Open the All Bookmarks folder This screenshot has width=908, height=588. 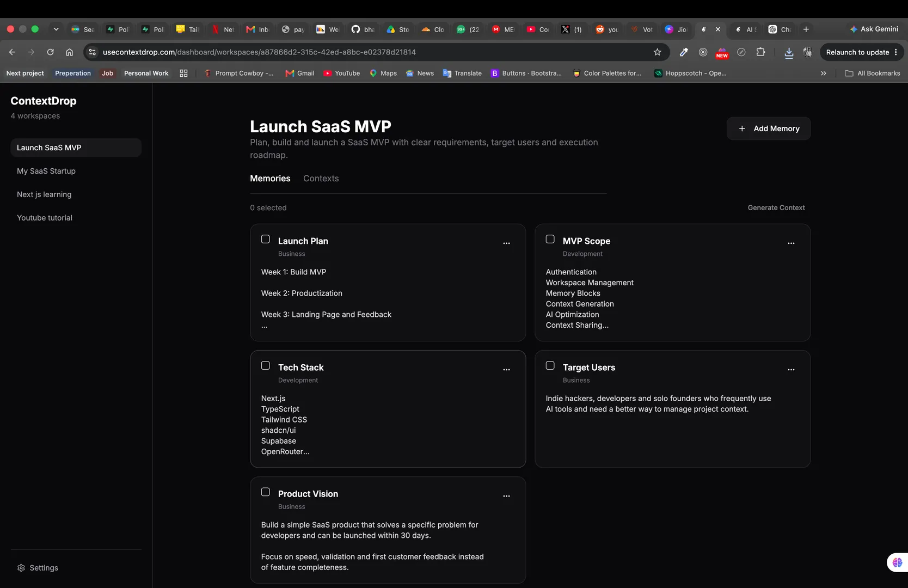click(873, 73)
